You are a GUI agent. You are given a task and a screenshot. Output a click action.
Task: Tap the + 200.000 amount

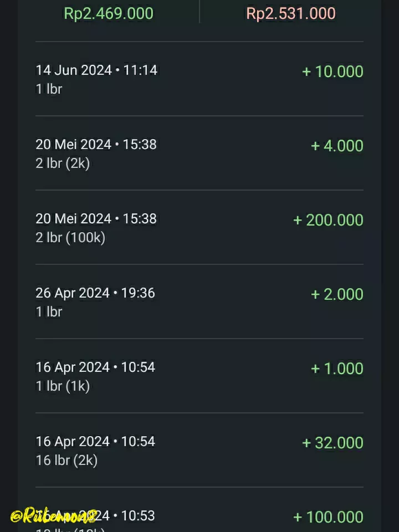(328, 220)
